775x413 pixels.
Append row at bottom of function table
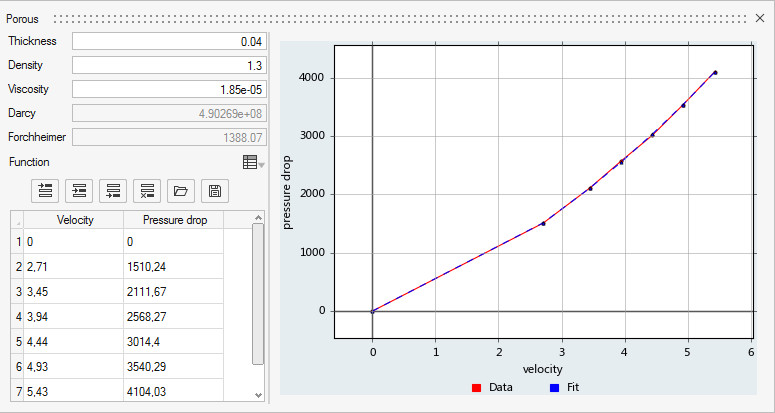pyautogui.click(x=113, y=191)
